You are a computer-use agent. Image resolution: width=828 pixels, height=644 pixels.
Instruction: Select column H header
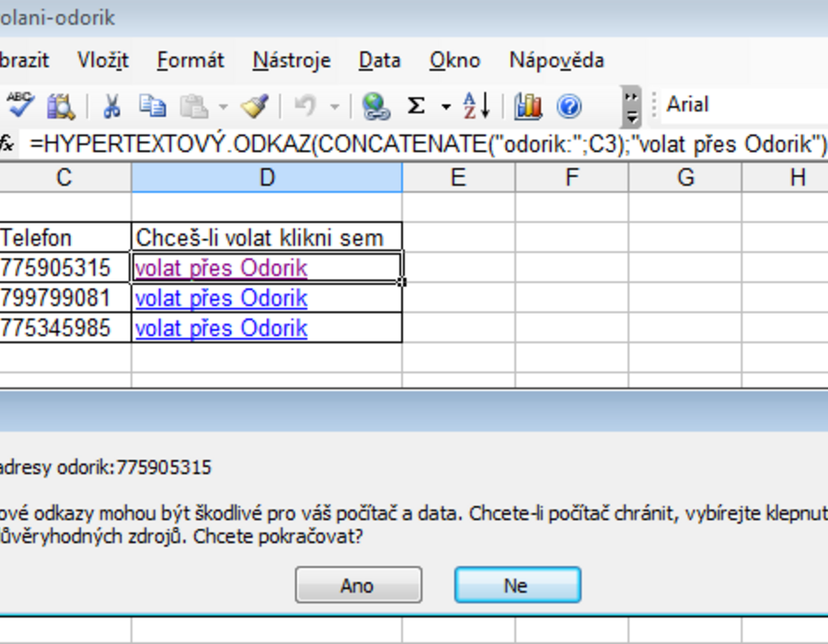(x=786, y=178)
